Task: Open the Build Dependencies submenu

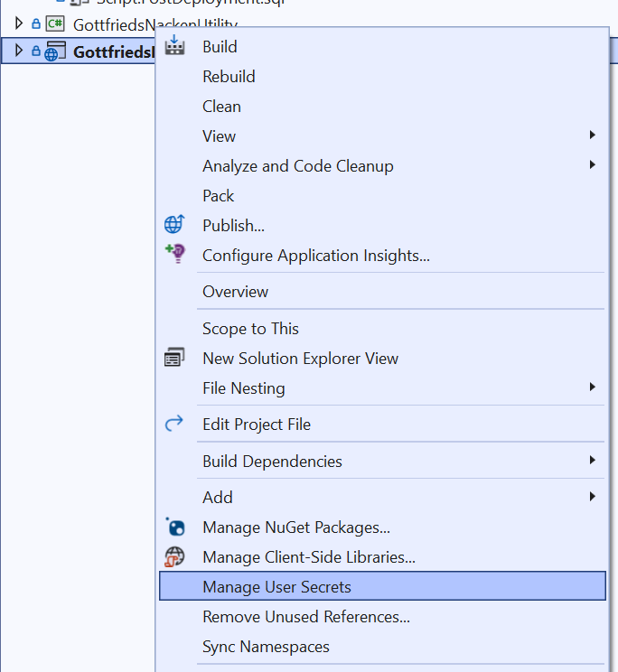Action: pos(272,462)
